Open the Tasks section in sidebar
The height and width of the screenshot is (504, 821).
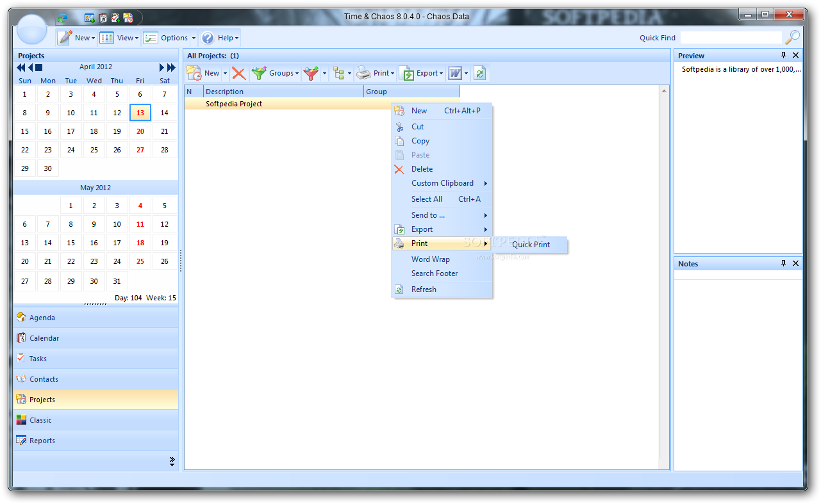click(x=95, y=359)
